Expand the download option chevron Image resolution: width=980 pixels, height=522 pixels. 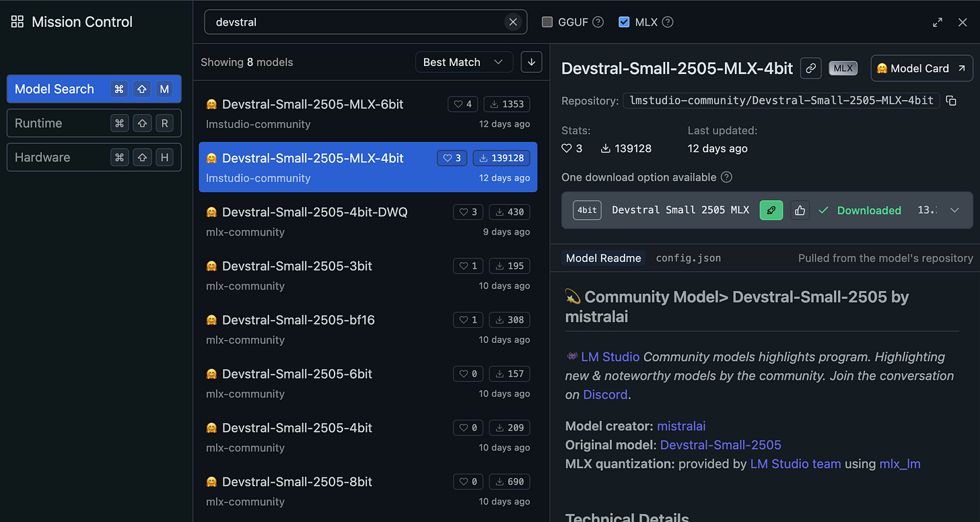click(x=954, y=210)
